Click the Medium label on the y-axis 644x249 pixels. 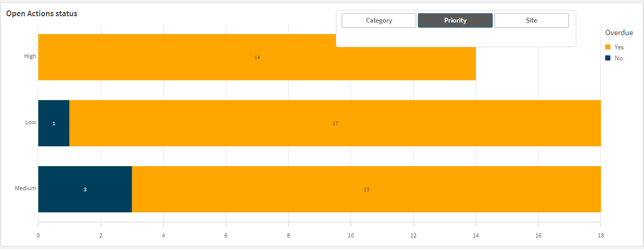[x=25, y=188]
